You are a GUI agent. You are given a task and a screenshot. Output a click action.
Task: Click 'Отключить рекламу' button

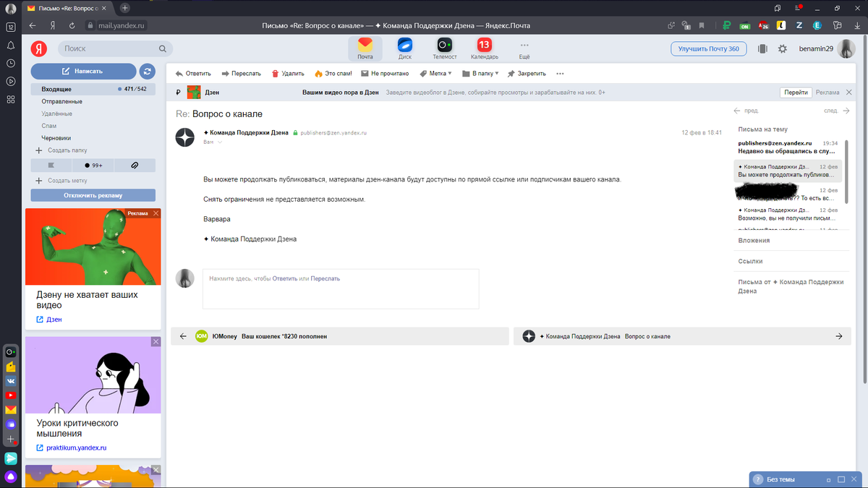coord(93,195)
